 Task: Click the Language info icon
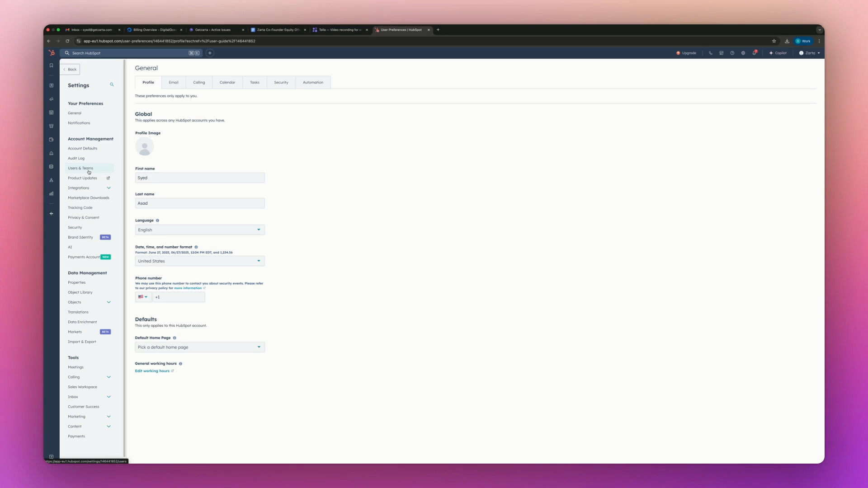tap(157, 221)
